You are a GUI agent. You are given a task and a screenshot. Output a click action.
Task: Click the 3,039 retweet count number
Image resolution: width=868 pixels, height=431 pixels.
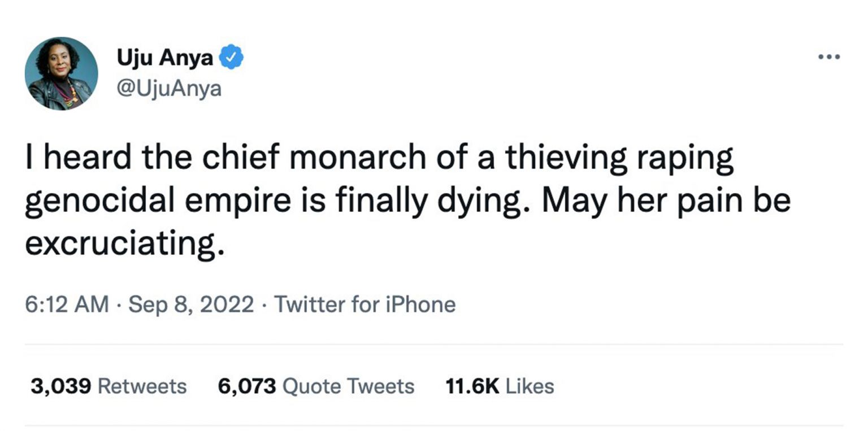[x=61, y=386]
